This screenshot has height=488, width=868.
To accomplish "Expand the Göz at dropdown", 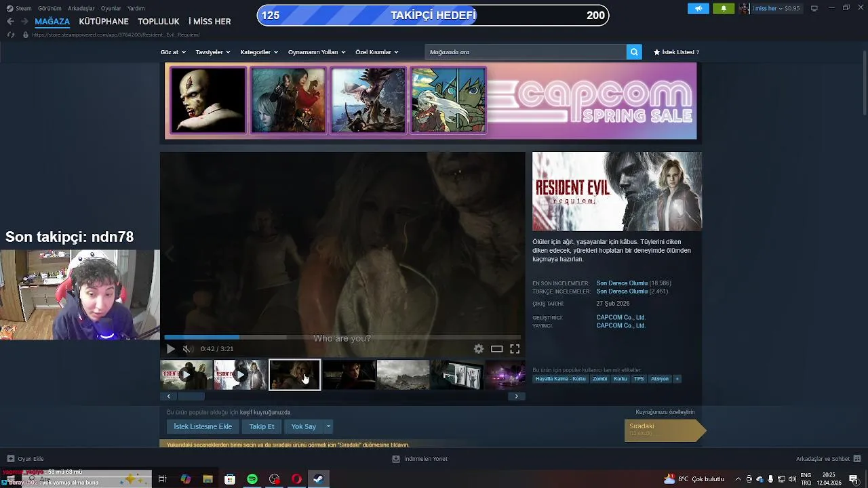I will point(173,52).
